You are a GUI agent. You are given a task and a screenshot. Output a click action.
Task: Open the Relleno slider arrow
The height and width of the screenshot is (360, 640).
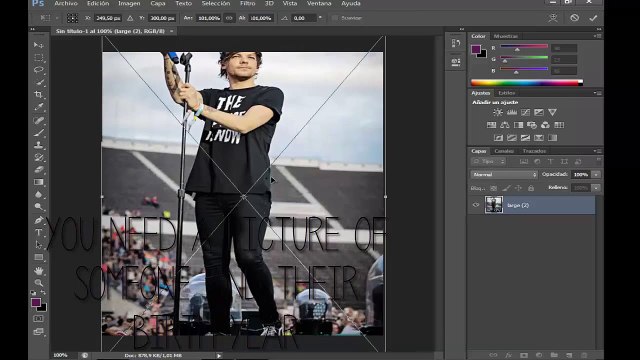tap(596, 188)
